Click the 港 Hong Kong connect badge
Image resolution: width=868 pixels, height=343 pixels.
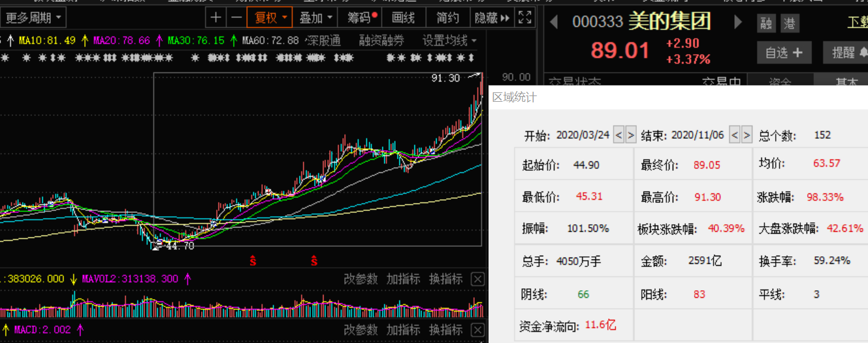(789, 24)
